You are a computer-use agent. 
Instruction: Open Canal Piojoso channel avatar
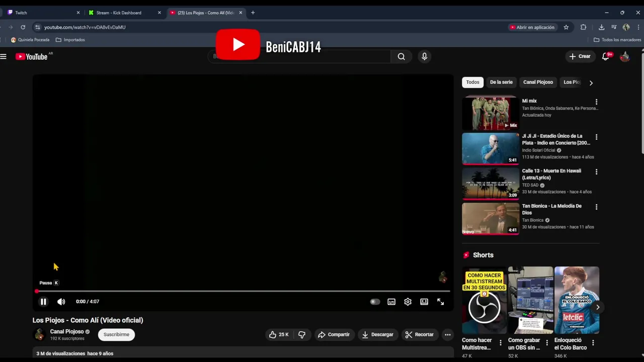39,334
